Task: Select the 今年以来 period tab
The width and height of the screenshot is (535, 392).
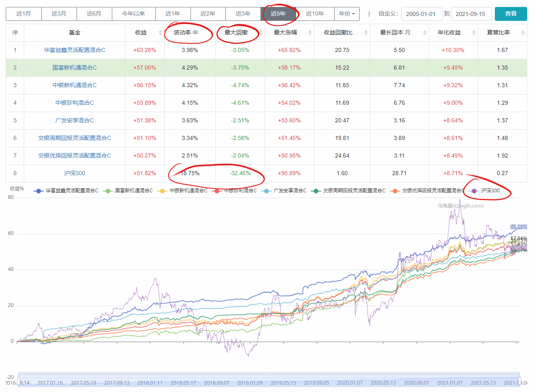Action: (x=134, y=14)
